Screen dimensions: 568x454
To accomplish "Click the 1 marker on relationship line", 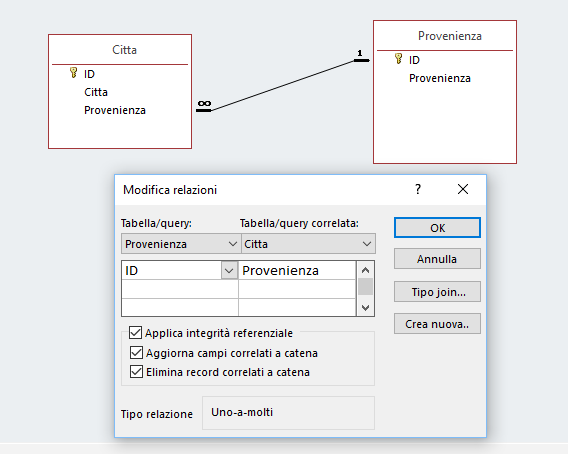I will click(360, 53).
